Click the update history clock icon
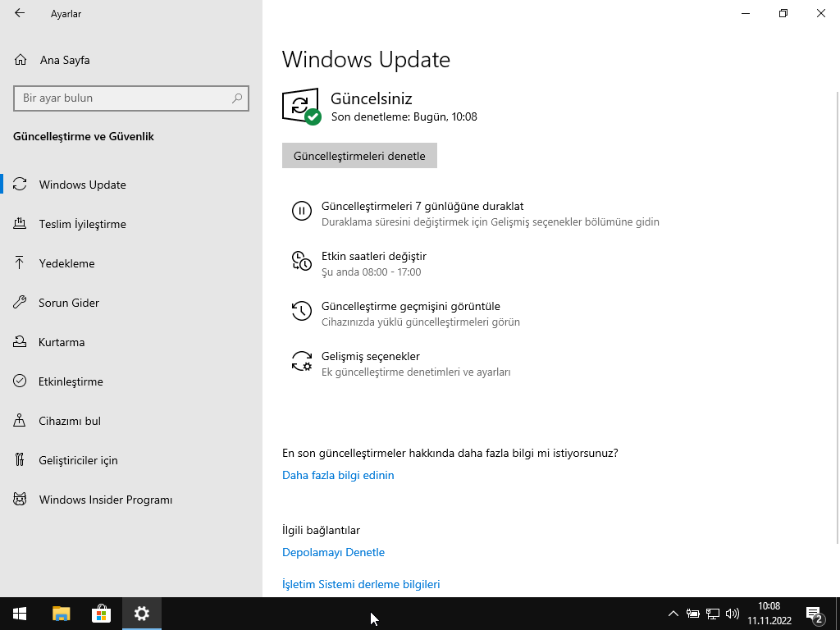 [x=302, y=311]
